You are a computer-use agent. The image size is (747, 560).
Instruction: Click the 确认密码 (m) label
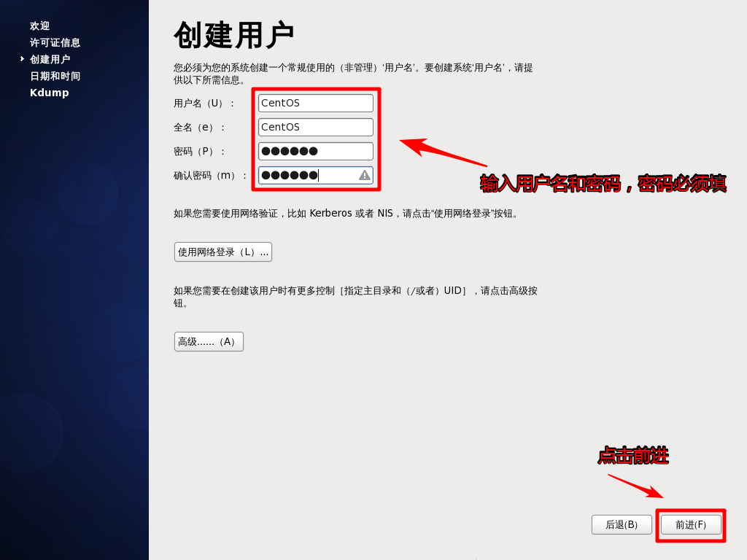point(209,176)
